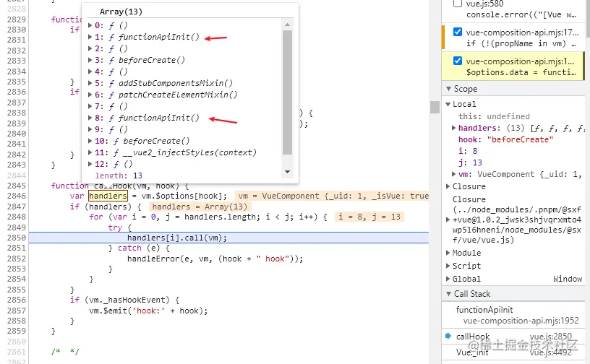
Task: Open vue-composition-api.mjs:1952 source link
Action: pyautogui.click(x=521, y=321)
